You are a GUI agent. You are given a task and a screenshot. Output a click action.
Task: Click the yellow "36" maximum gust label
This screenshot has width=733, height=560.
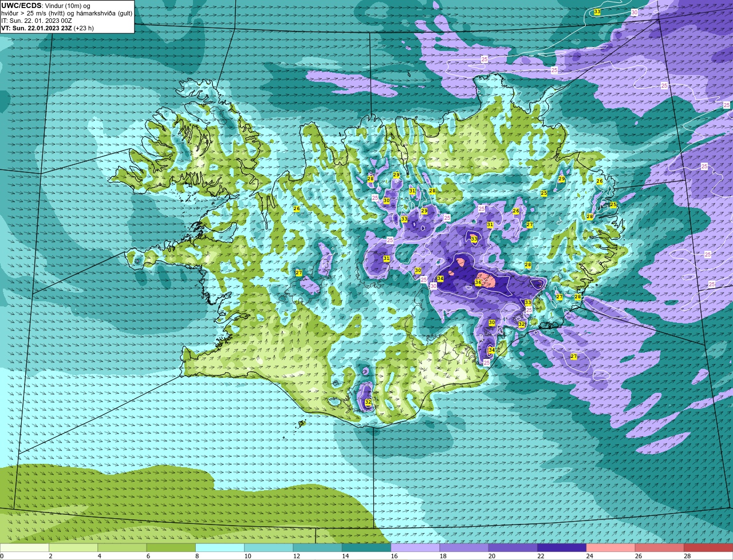tap(478, 282)
